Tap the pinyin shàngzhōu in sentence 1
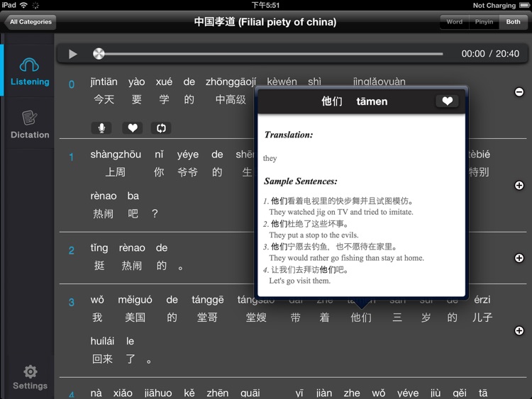The image size is (532, 399). coord(116,154)
